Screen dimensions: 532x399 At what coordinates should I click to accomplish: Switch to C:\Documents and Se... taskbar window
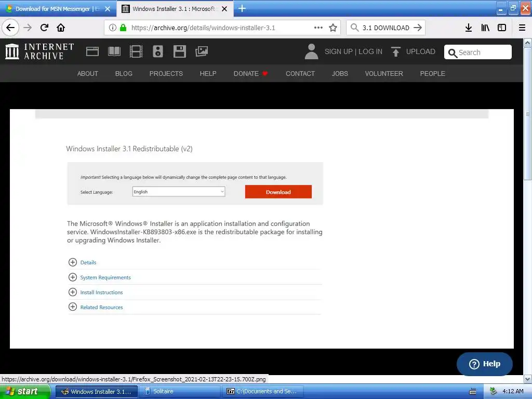click(x=262, y=392)
